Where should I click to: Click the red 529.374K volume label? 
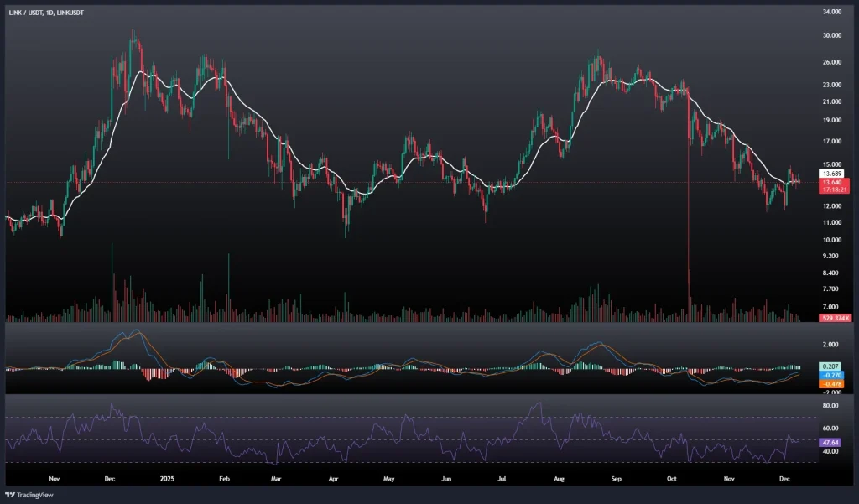coord(836,318)
